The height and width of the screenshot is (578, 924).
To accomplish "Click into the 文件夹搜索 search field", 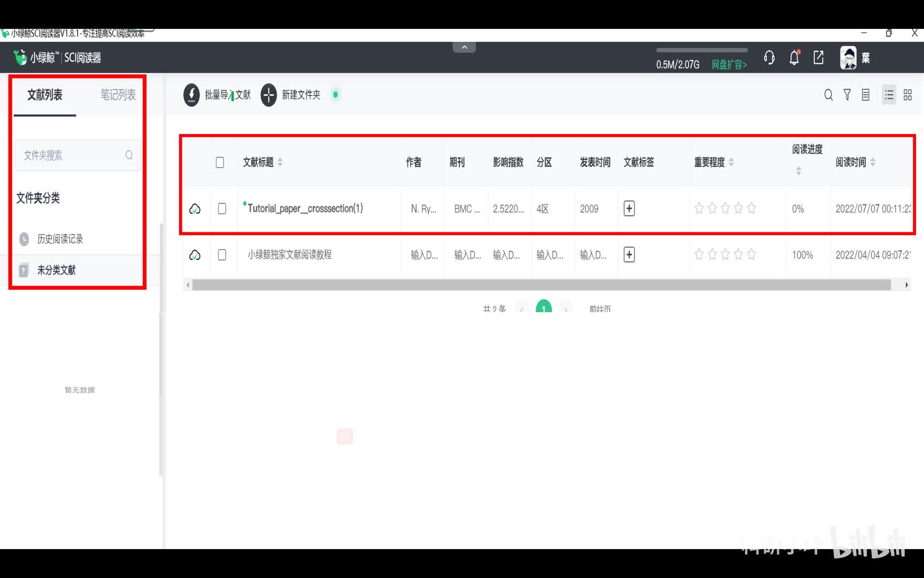I will tap(72, 155).
